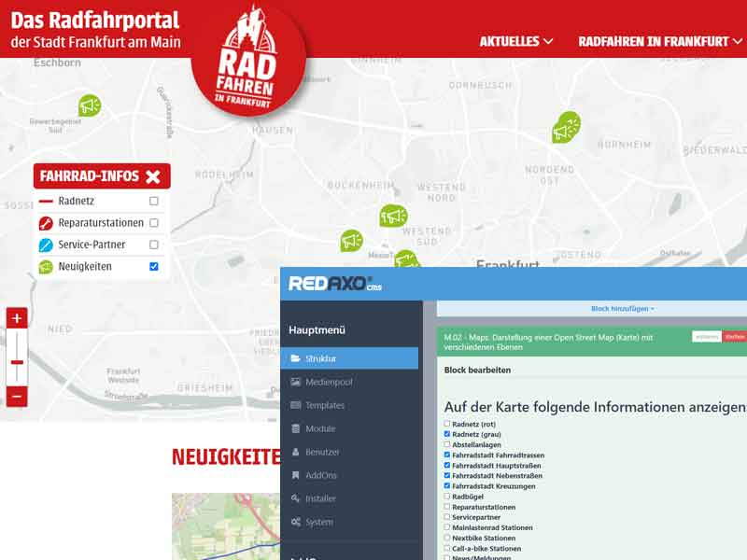Uncheck Radnetz (grau) in Redaxo block
This screenshot has height=560, width=747.
coord(447,434)
